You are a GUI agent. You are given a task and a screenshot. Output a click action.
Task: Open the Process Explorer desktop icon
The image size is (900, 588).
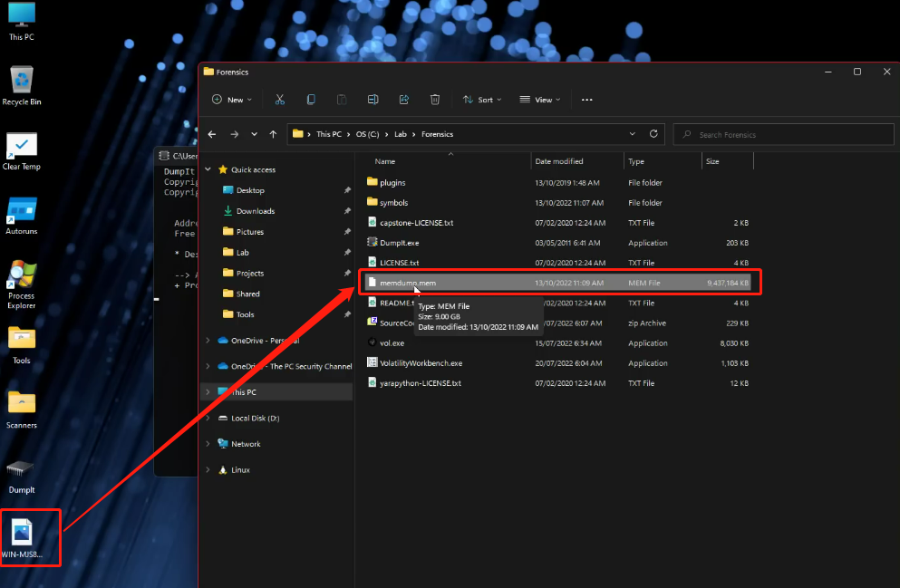[x=21, y=277]
